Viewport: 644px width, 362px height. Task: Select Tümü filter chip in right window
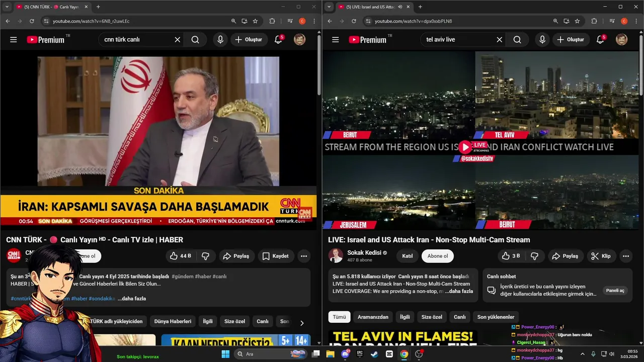[340, 317]
